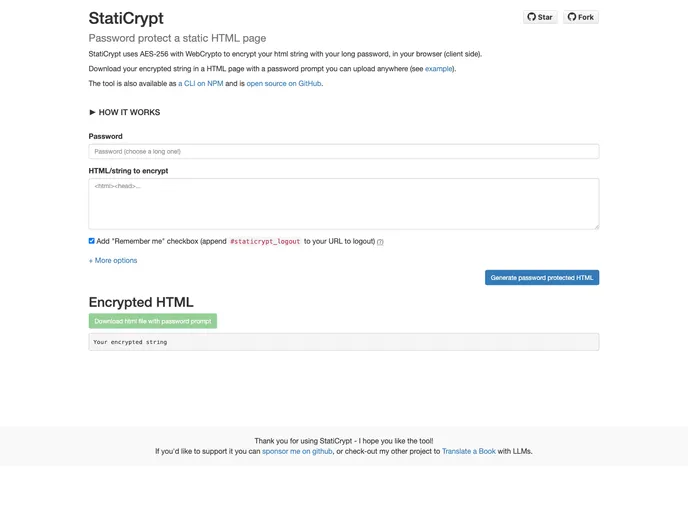Open sponsor me on github link
The image size is (688, 512).
297,451
